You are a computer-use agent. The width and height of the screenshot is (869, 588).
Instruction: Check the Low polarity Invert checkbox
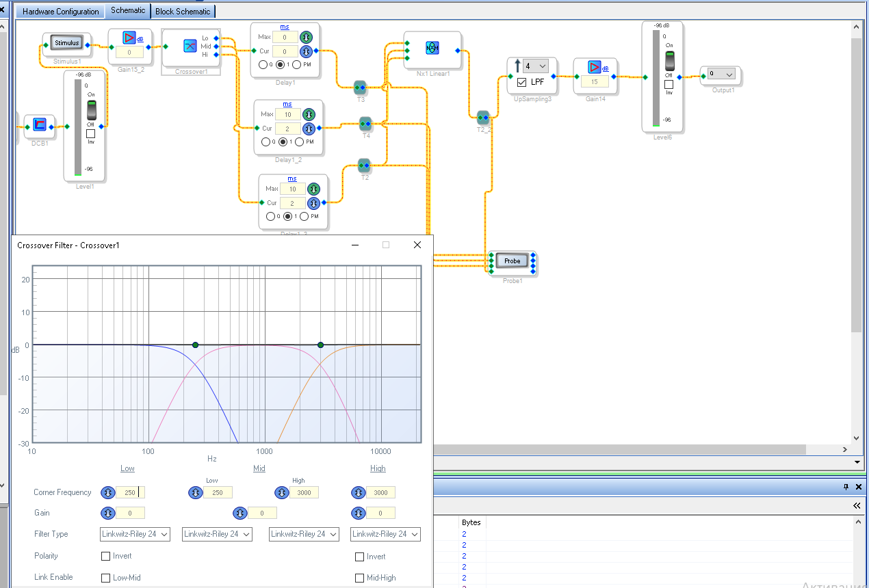106,556
